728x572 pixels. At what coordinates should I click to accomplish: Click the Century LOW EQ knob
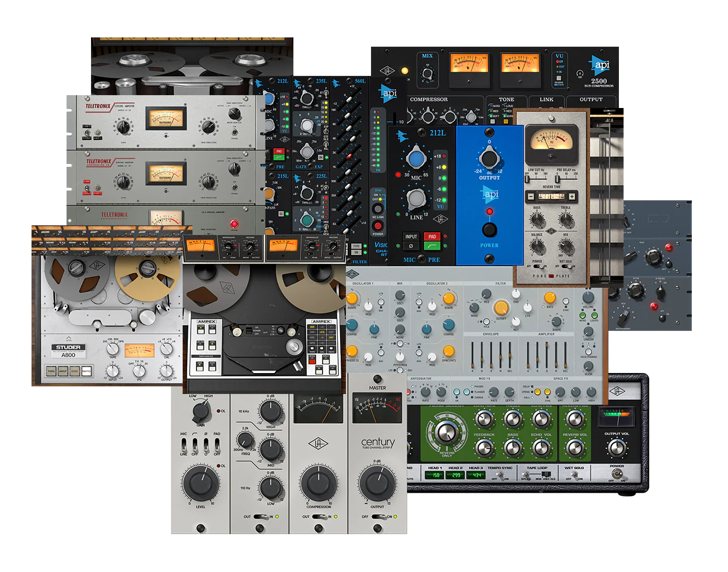[x=271, y=487]
